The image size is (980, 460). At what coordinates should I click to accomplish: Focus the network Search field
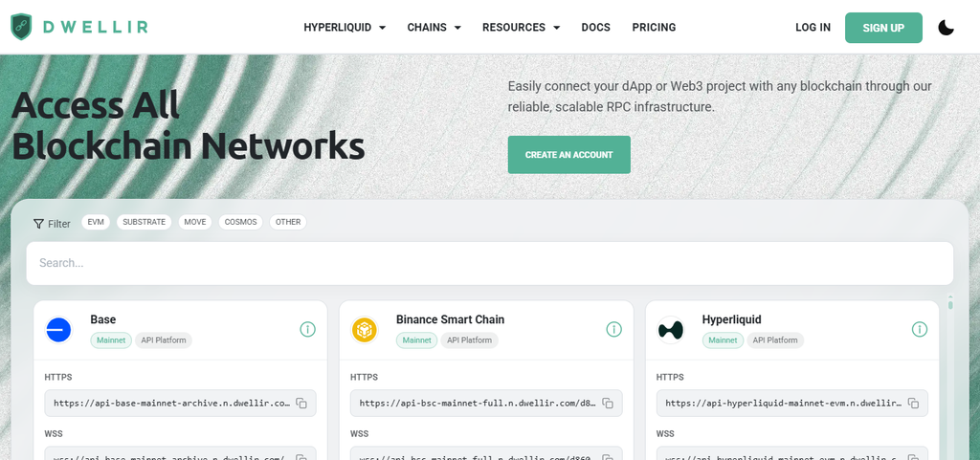(489, 263)
